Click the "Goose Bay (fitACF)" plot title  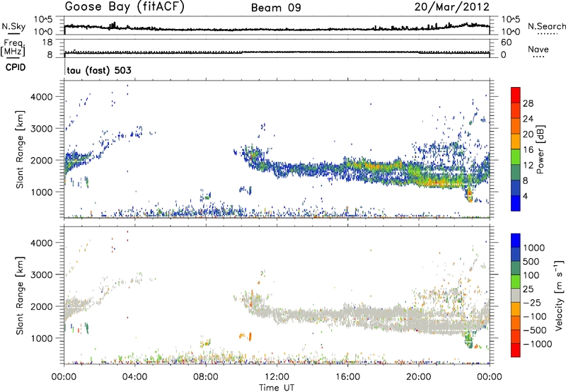[x=125, y=7]
